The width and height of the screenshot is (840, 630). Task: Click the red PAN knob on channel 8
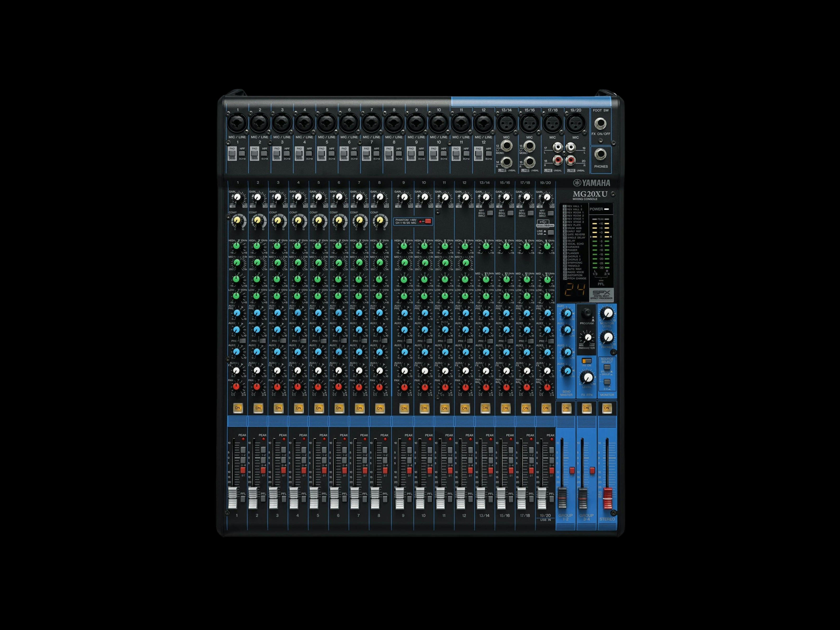pos(379,387)
